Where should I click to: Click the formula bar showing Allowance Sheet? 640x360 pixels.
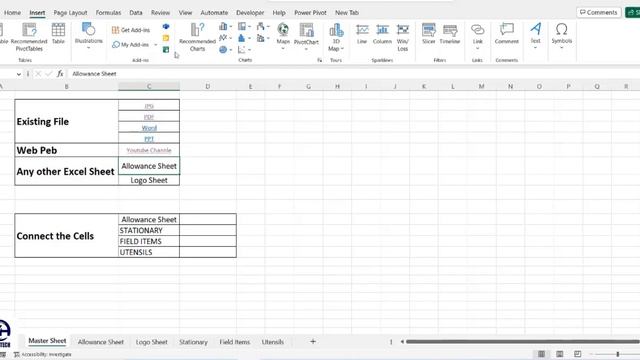click(353, 74)
